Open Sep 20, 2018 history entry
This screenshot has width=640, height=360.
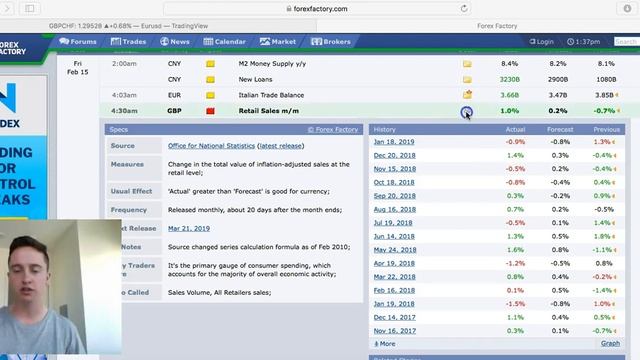tap(394, 196)
